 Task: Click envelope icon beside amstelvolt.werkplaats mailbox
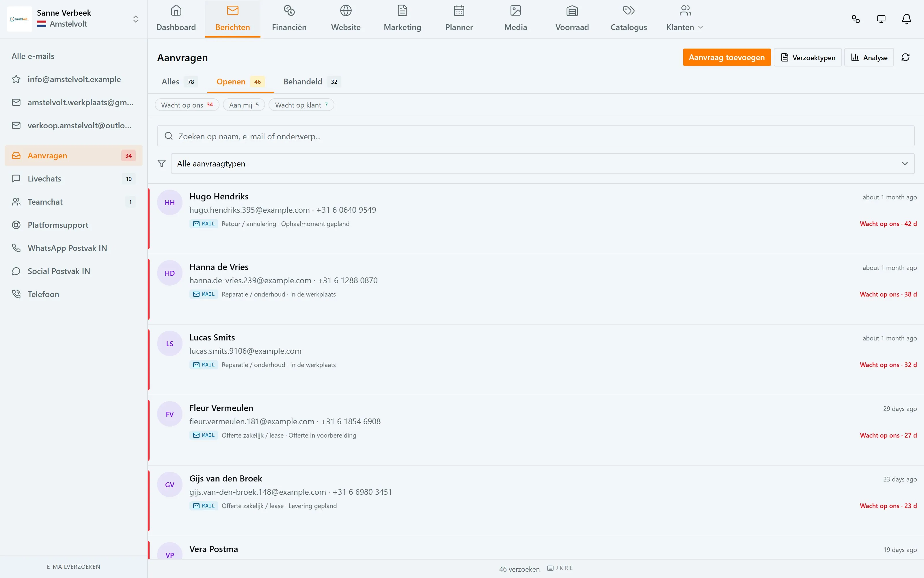point(16,102)
